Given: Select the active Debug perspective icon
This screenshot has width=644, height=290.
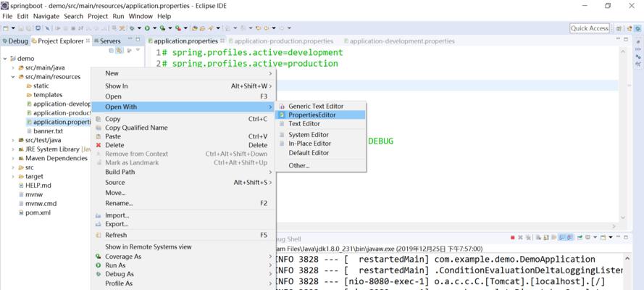Looking at the screenshot, I should [x=637, y=29].
